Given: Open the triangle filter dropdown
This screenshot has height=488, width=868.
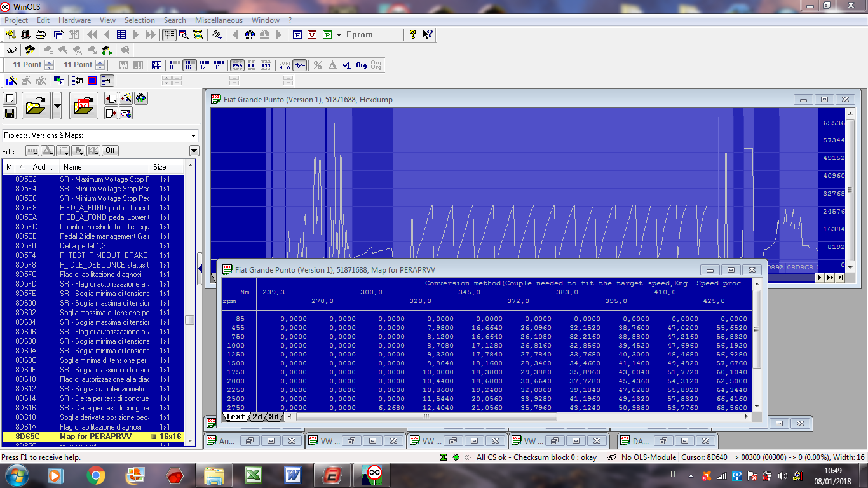Looking at the screenshot, I should [x=48, y=151].
